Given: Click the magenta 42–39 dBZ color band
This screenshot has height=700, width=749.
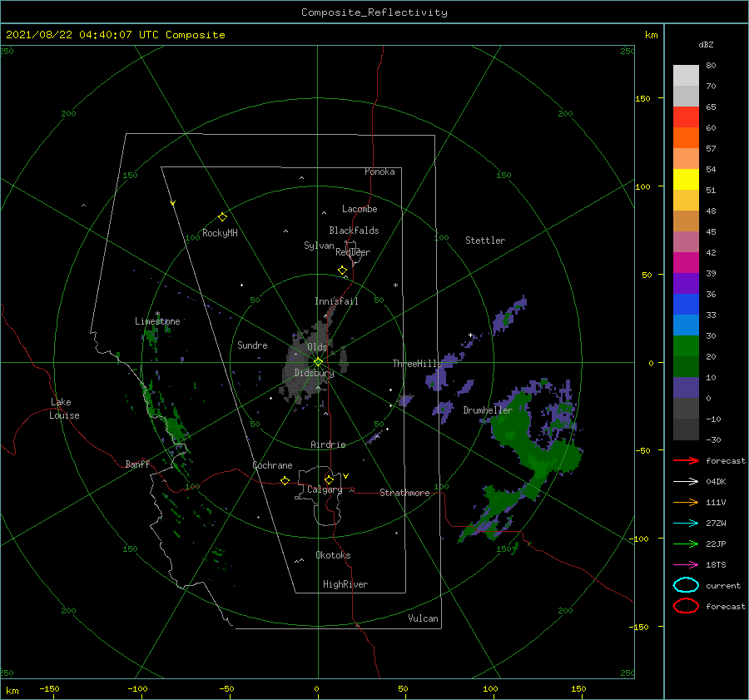Looking at the screenshot, I should (x=686, y=263).
